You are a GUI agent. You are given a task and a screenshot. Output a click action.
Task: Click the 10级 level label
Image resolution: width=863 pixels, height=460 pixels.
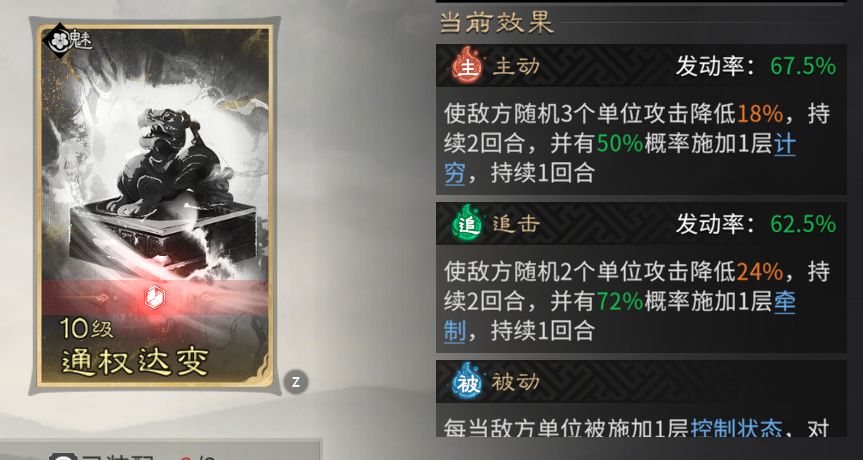pos(86,328)
